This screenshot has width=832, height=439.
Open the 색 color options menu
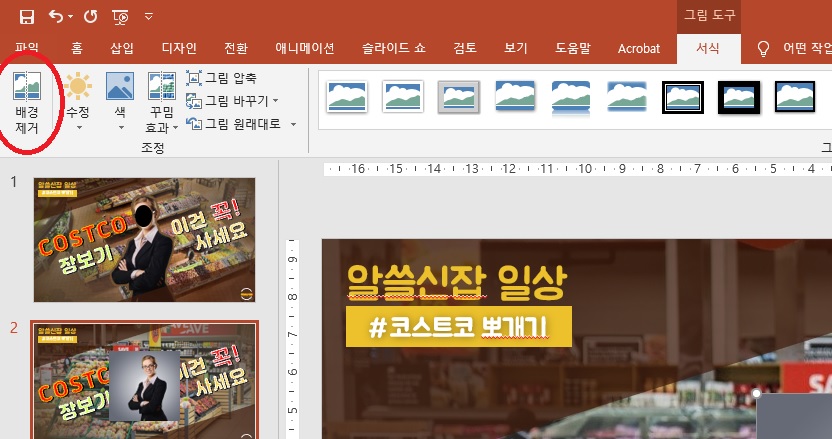120,102
